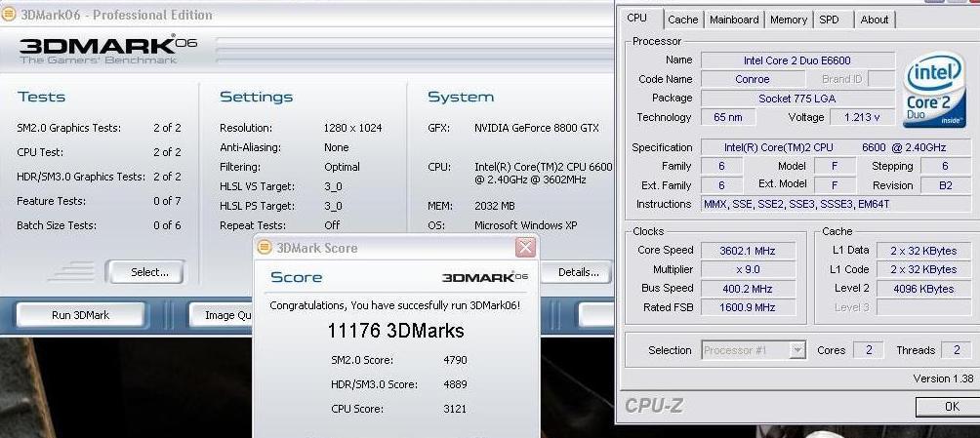The width and height of the screenshot is (980, 438).
Task: Click the Repeat Tests value Off
Action: pyautogui.click(x=332, y=225)
